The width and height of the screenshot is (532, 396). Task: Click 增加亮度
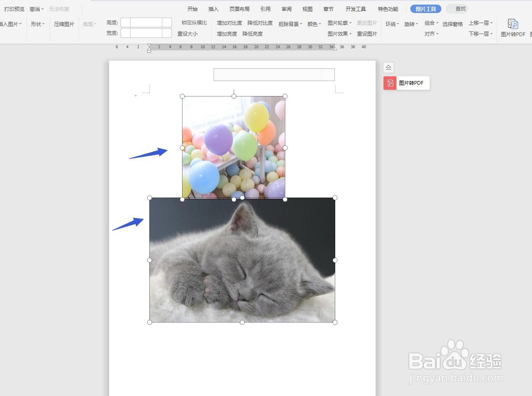pyautogui.click(x=227, y=34)
